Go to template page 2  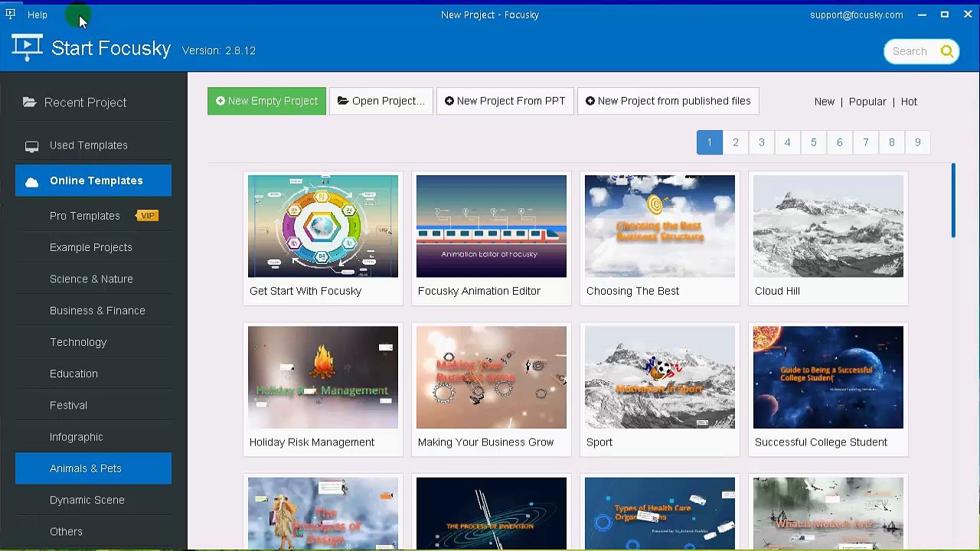pyautogui.click(x=736, y=142)
